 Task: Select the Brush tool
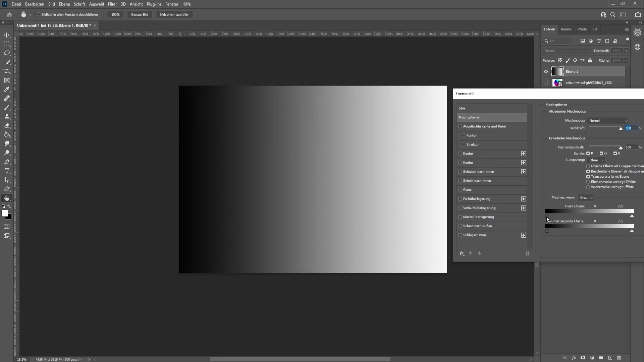click(x=7, y=107)
